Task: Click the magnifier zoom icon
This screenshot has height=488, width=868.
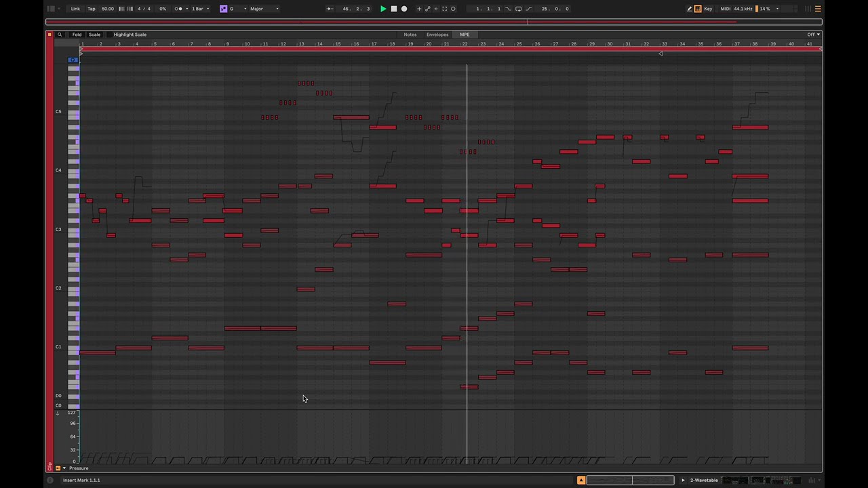Action: click(60, 35)
